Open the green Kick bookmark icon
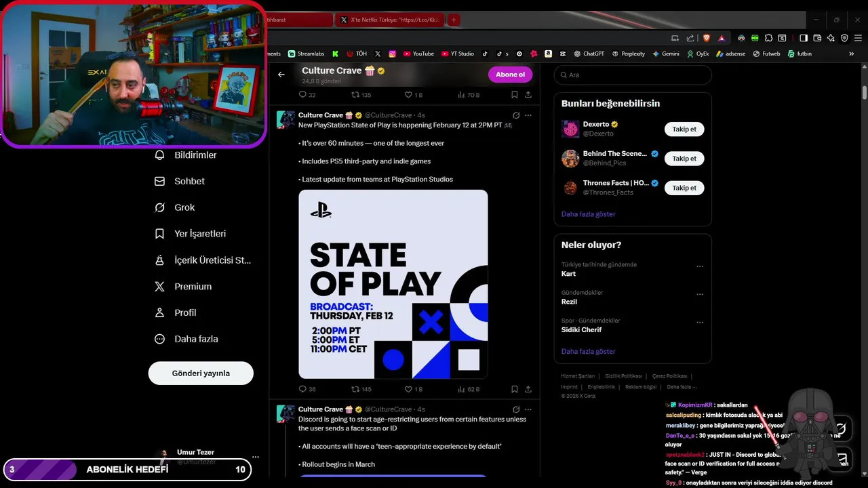This screenshot has width=868, height=488. tap(335, 54)
